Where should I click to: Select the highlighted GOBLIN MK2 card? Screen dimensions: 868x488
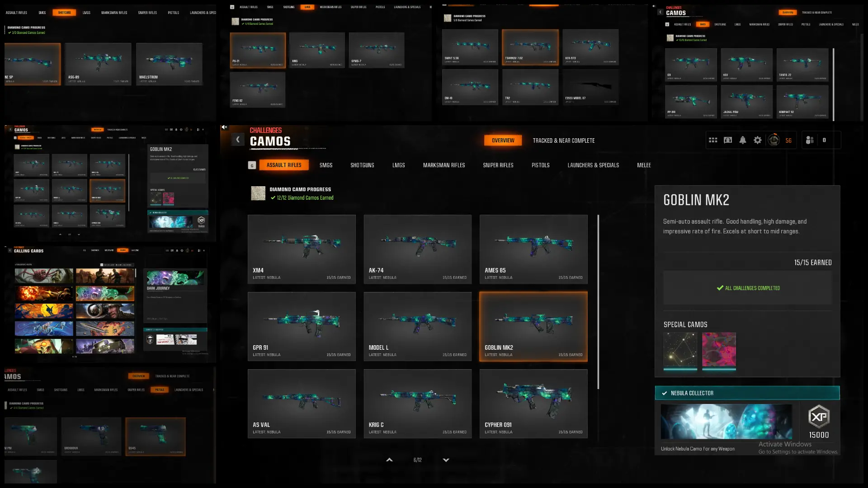(x=533, y=327)
